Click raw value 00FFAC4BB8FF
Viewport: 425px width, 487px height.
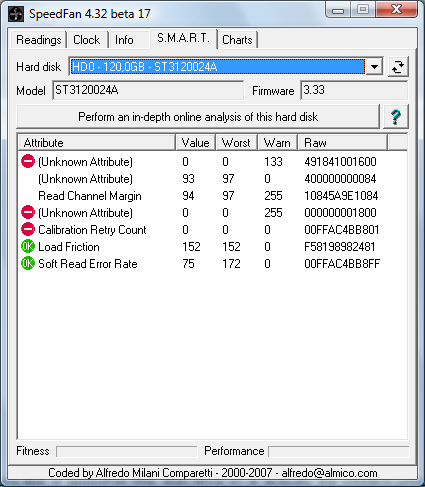point(342,264)
